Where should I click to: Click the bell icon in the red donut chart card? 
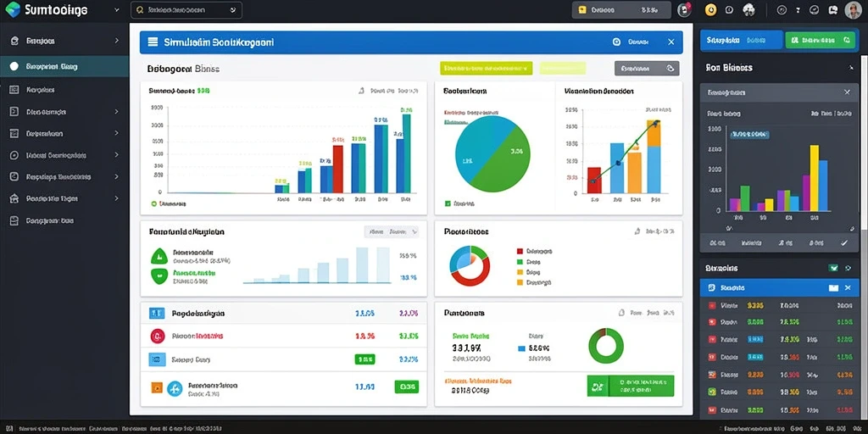(637, 231)
